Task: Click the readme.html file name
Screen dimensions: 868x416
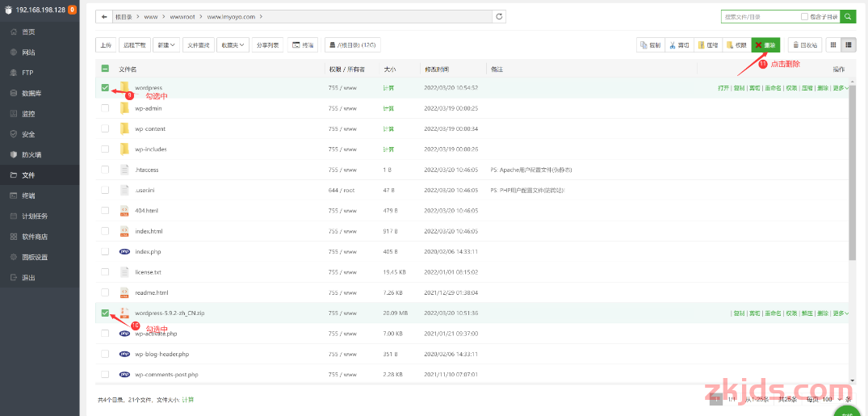Action: coord(151,292)
